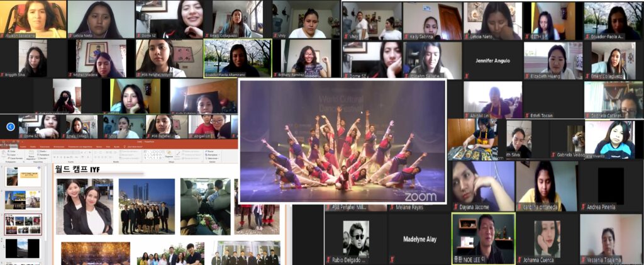Screen dimensions: 644x265
Task: Select slide 1 thumbnail in PowerPoint panel
Action: 23,177
